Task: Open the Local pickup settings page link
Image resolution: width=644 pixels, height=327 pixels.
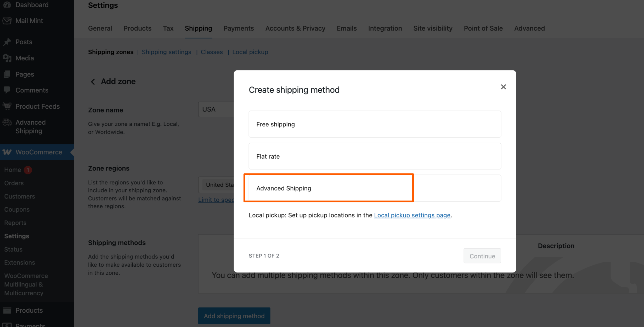Action: (412, 215)
